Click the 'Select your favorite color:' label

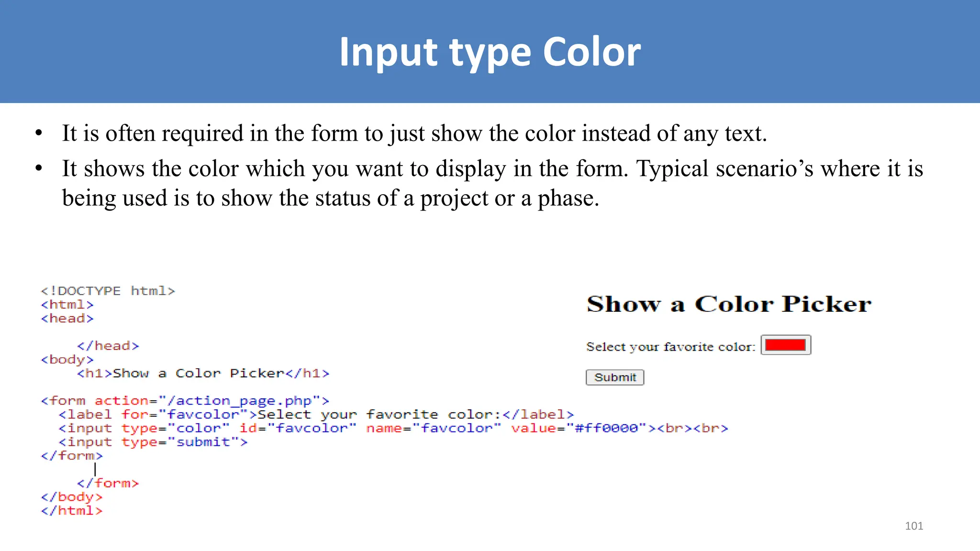coord(671,347)
